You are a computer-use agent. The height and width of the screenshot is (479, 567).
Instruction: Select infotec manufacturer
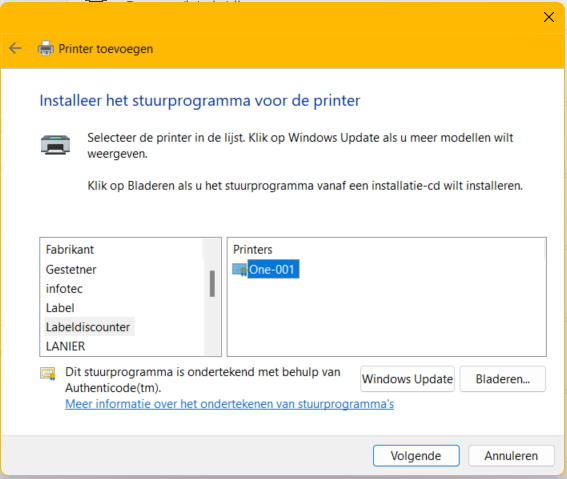pos(64,289)
